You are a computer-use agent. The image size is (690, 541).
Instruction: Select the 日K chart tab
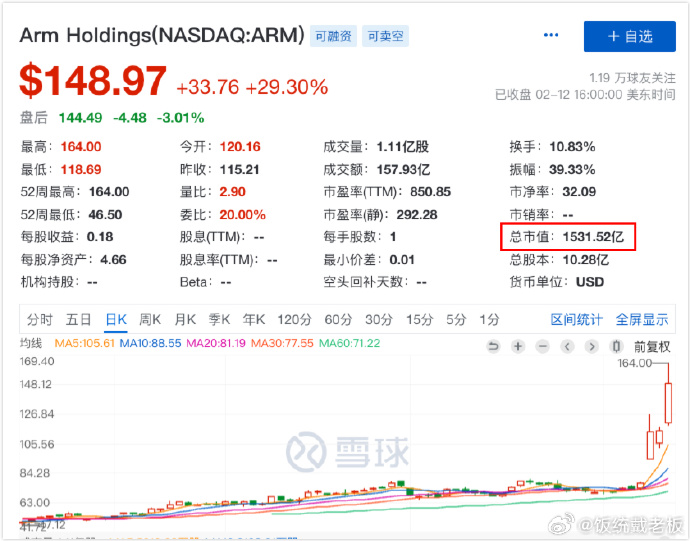pos(116,320)
